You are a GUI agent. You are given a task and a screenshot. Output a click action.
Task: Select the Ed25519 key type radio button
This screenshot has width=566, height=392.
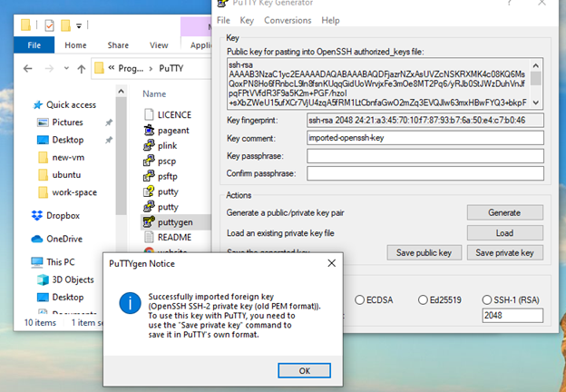tap(423, 300)
